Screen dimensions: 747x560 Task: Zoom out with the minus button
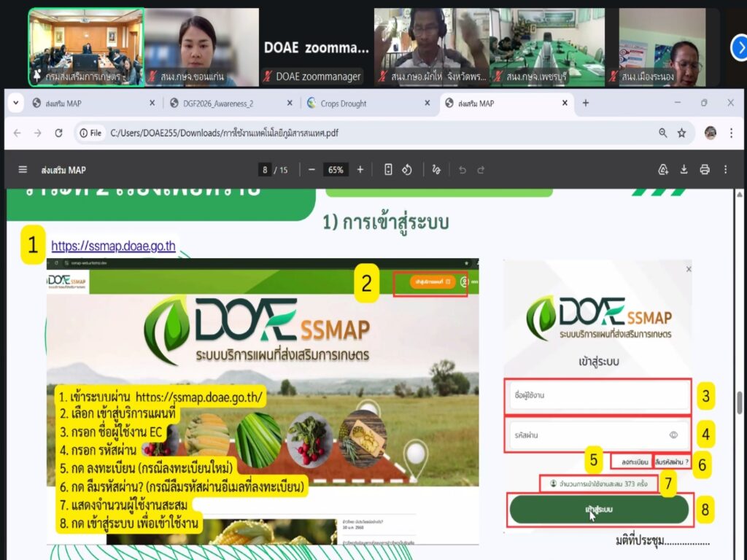(x=311, y=170)
